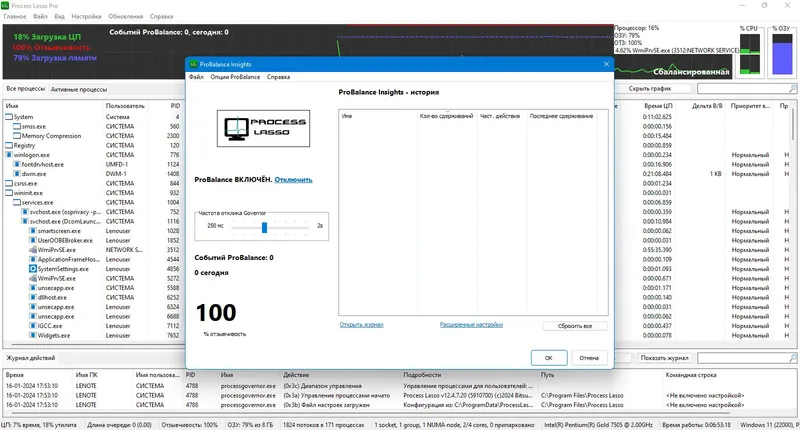This screenshot has height=430, width=800.
Task: Click the SystemSettings.exe gear icon
Action: pos(33,269)
